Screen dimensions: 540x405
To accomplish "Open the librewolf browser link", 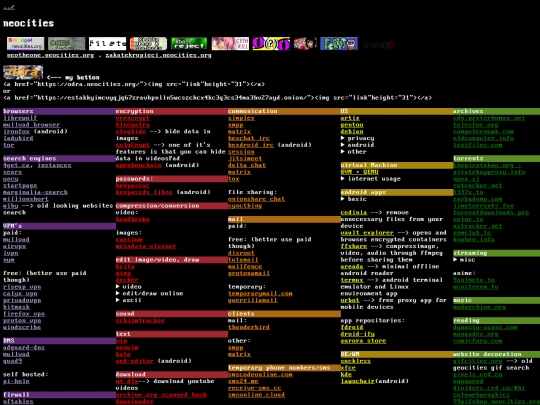I will pyautogui.click(x=20, y=118).
